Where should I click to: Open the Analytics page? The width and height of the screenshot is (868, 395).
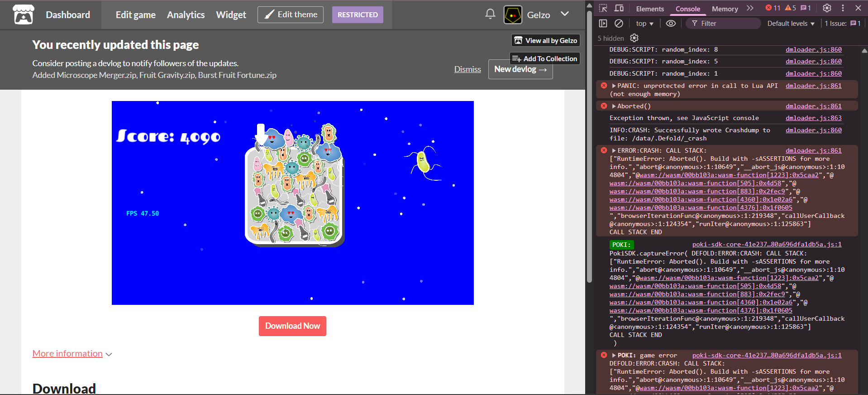tap(186, 14)
